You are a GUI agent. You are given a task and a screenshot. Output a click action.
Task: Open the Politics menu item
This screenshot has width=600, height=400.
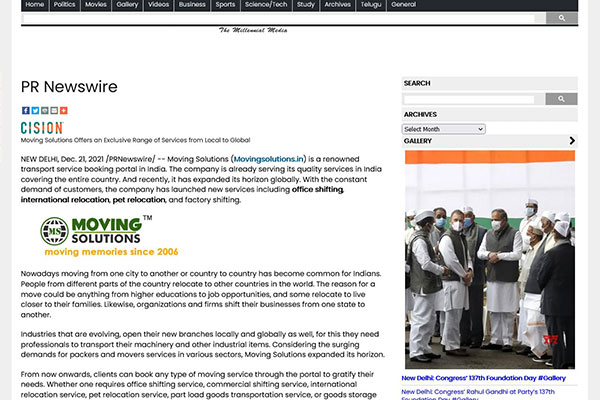point(65,5)
